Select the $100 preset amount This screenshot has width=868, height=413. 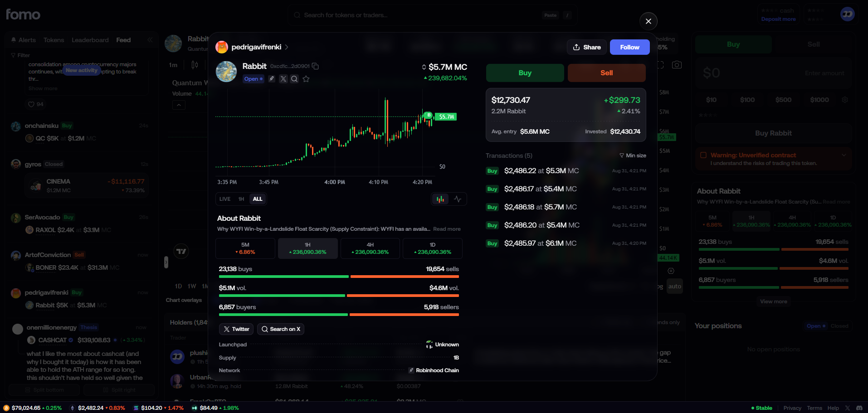coord(747,100)
